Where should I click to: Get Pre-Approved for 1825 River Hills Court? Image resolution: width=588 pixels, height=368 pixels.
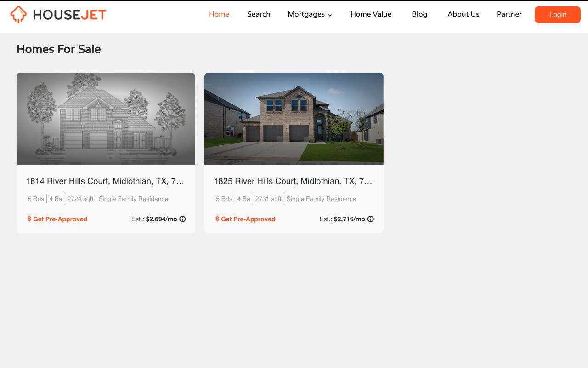click(245, 219)
